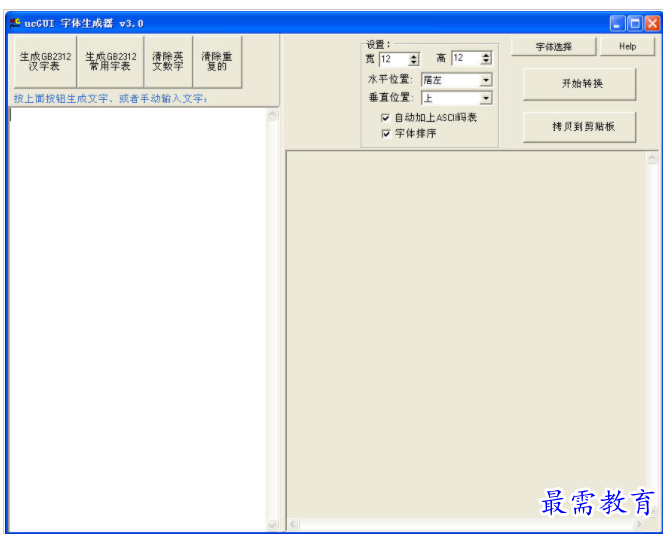The height and width of the screenshot is (534, 663).
Task: Click the left text area's scroll-down arrow
Action: click(272, 525)
